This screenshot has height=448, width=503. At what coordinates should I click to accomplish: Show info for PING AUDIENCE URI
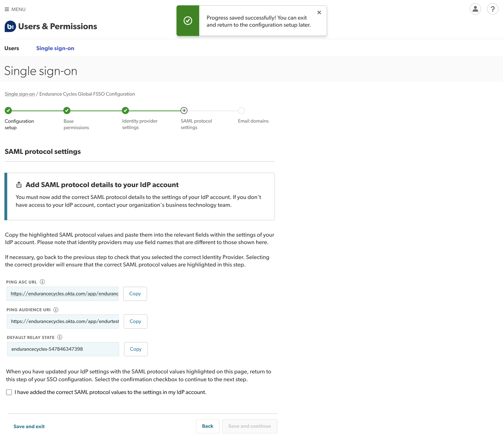coord(56,310)
